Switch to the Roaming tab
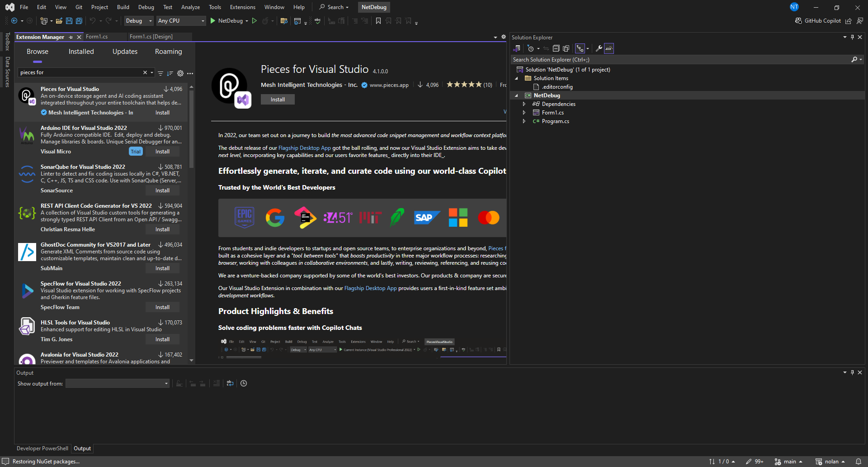 pos(168,52)
